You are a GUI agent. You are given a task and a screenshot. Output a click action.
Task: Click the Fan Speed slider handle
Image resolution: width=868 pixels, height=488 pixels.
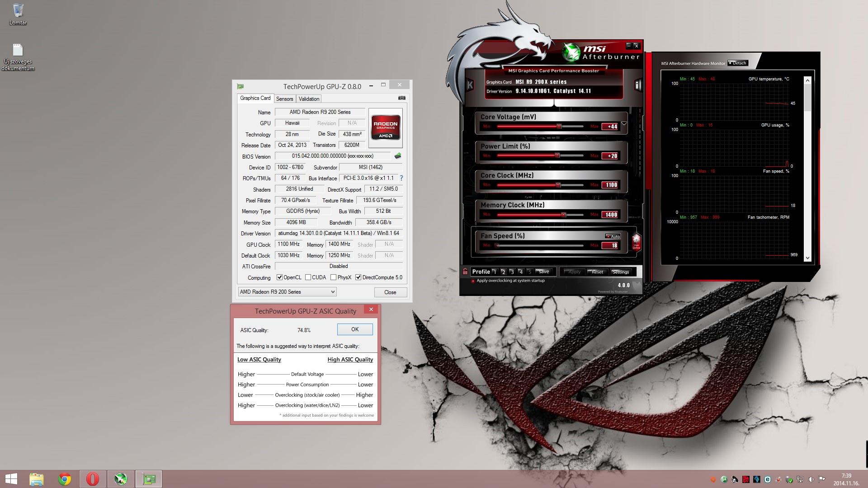click(497, 245)
